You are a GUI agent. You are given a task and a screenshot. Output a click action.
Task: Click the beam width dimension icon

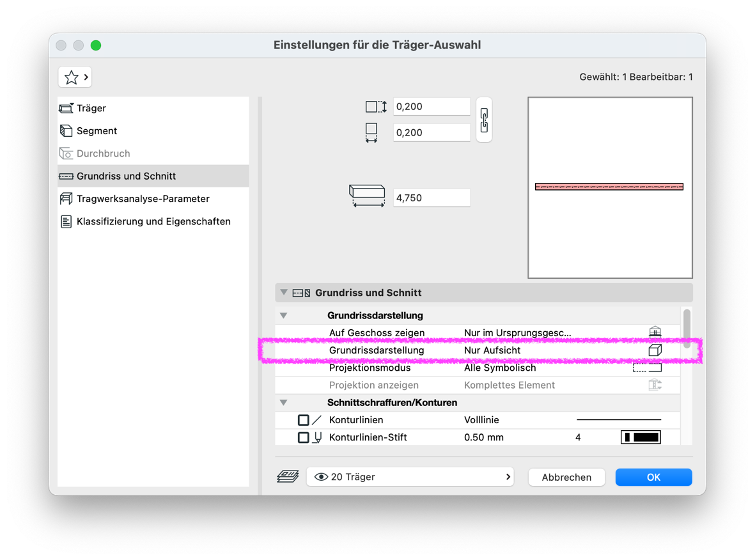[x=371, y=132]
